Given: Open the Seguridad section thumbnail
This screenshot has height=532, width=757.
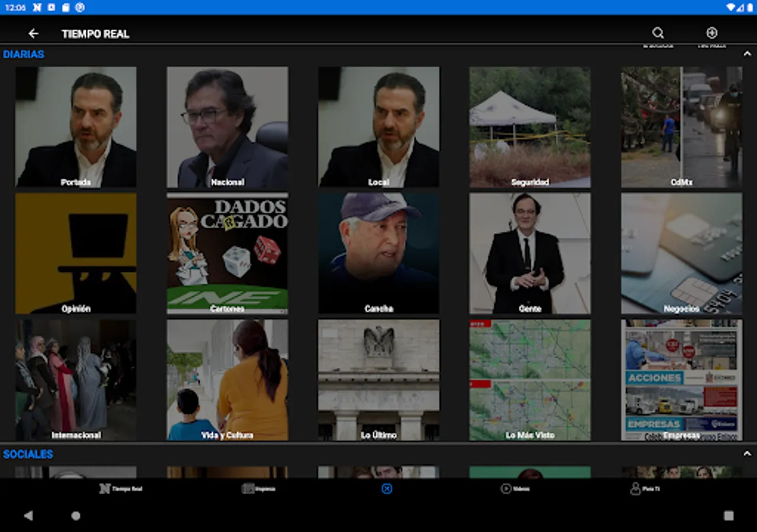Looking at the screenshot, I should coord(530,127).
